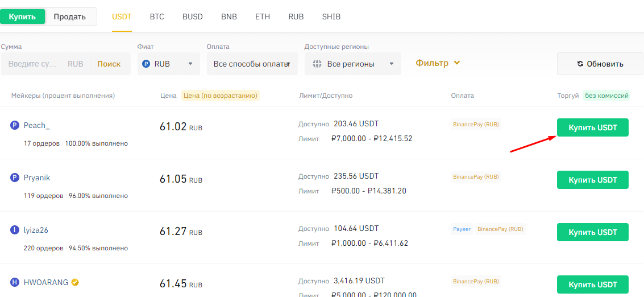This screenshot has width=644, height=297.
Task: Click the 61.27 RUB price
Action: click(181, 232)
